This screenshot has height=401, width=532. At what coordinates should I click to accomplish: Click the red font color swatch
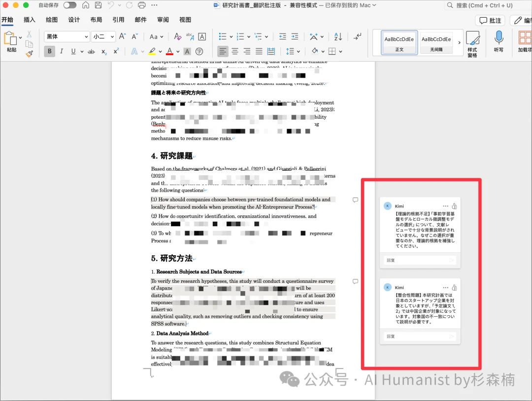click(x=170, y=51)
